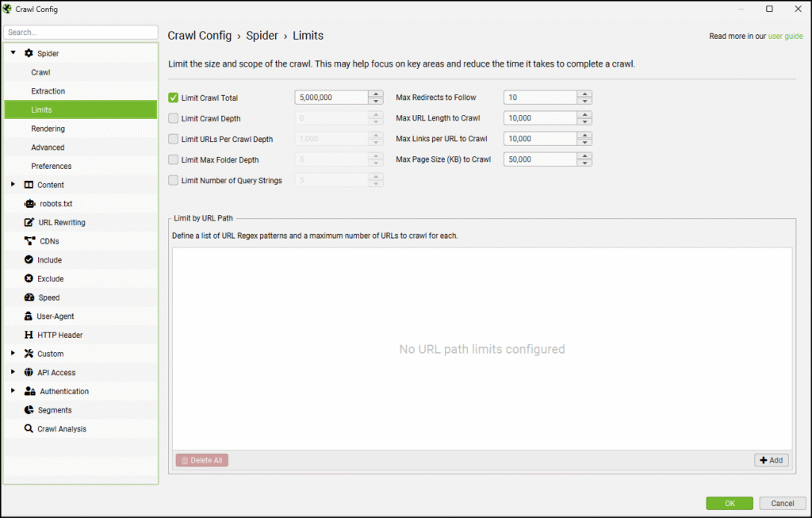The height and width of the screenshot is (518, 812).
Task: Open the User-Agent configuration
Action: [54, 316]
